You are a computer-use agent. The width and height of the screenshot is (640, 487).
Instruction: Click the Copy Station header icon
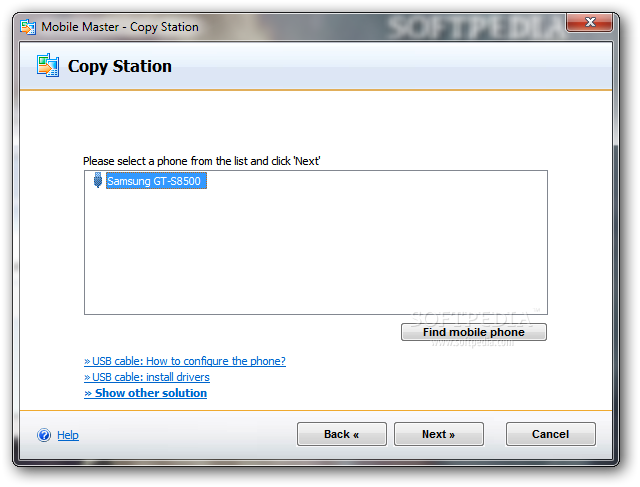click(48, 65)
